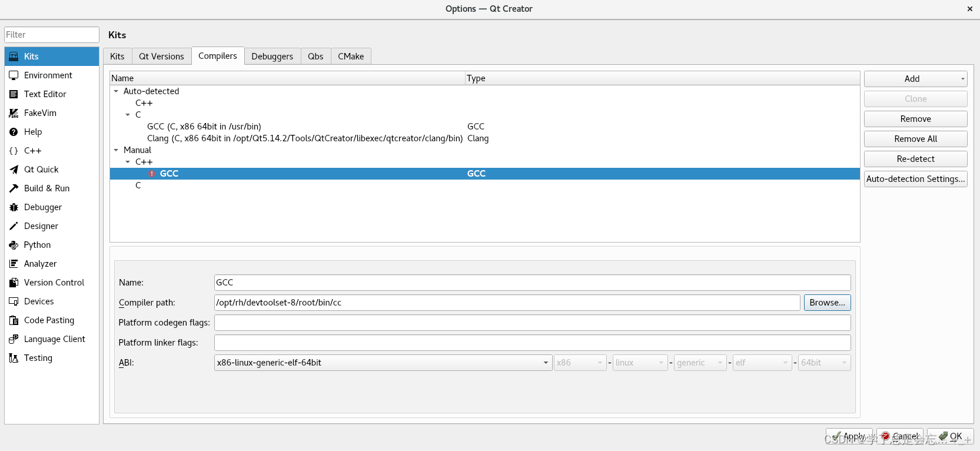
Task: Click the GCC compiler error warning icon
Action: click(152, 174)
